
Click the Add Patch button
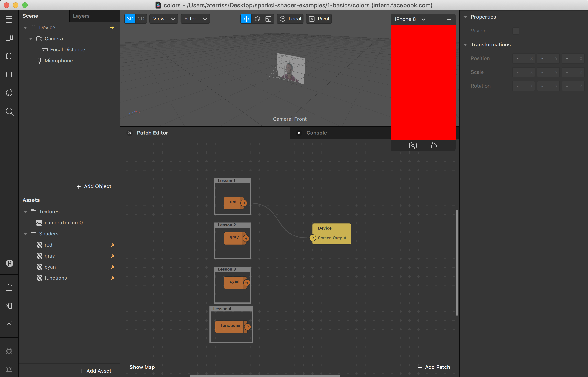tap(434, 367)
